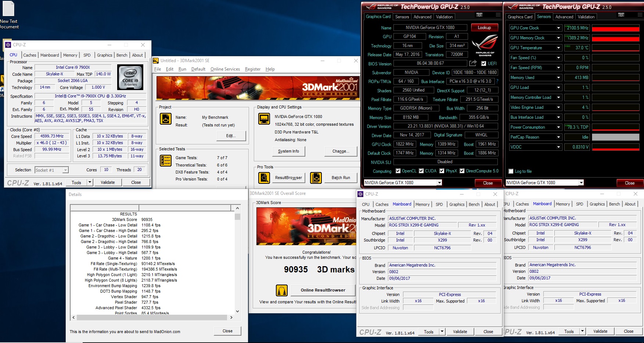Click the GPU Core Clock red graph bar

click(x=616, y=28)
